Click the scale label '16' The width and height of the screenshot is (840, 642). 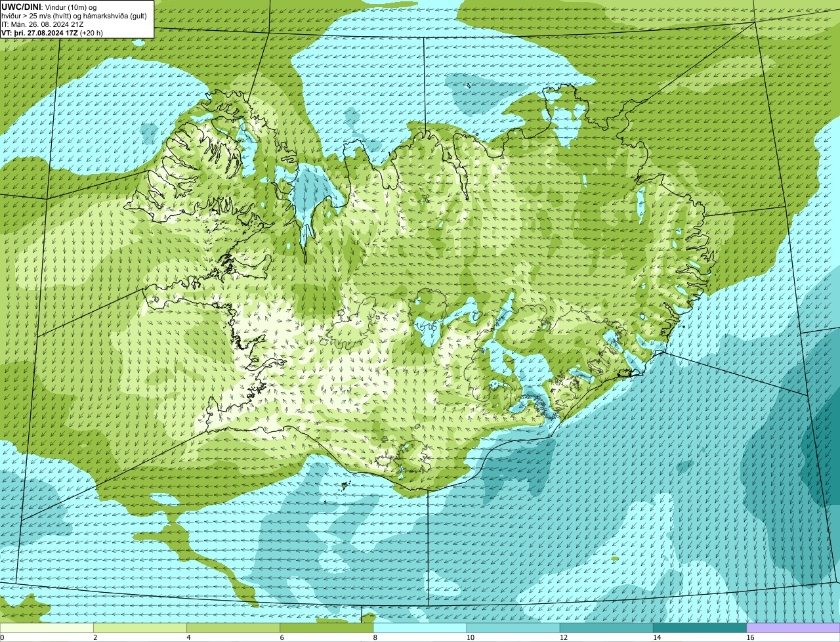tap(749, 637)
